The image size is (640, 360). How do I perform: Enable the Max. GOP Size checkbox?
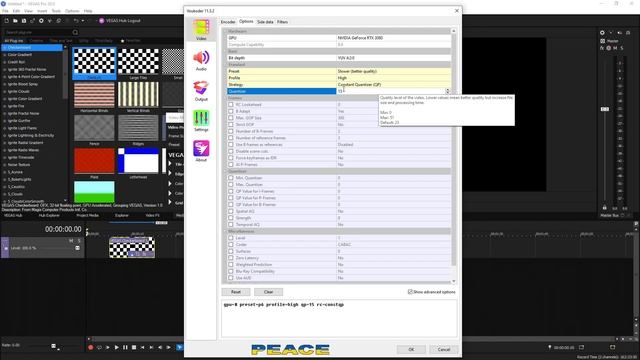click(231, 118)
